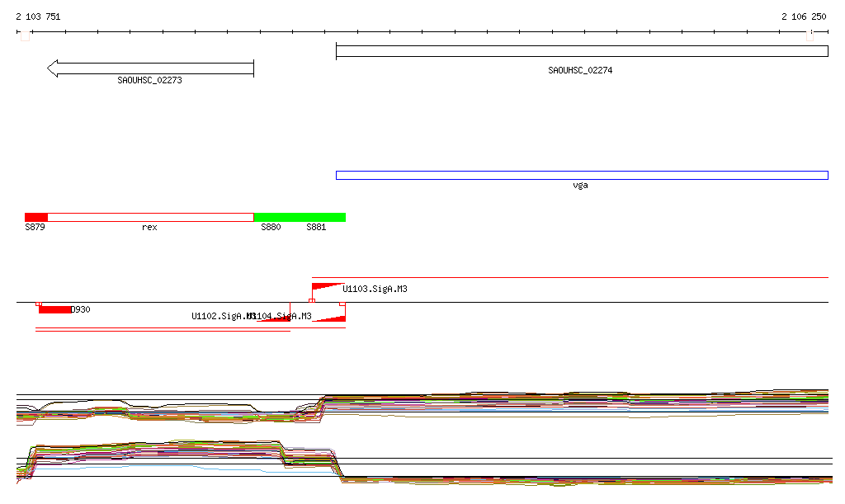This screenshot has width=845, height=504.
Task: Click the vga gene bar
Action: click(582, 175)
